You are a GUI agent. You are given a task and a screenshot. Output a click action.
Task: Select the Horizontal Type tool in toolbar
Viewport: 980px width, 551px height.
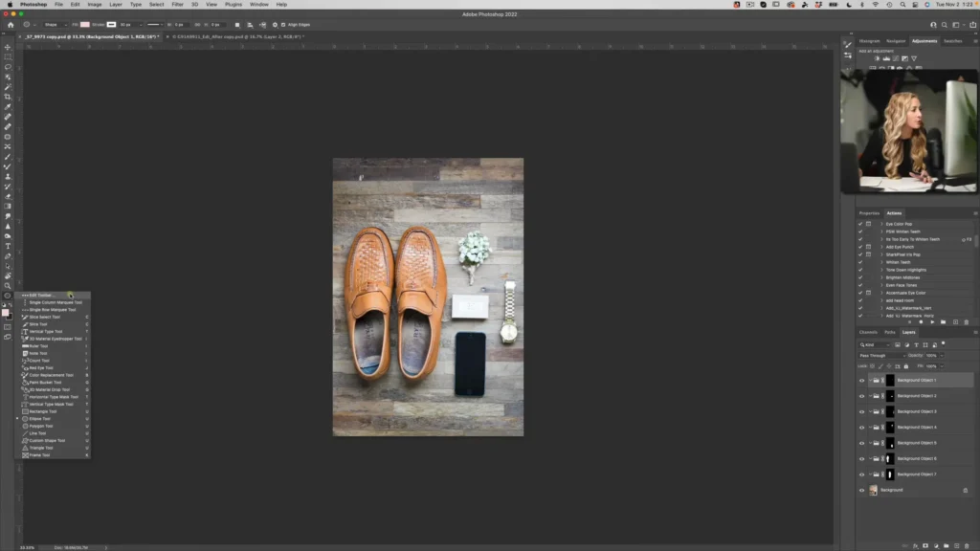8,246
